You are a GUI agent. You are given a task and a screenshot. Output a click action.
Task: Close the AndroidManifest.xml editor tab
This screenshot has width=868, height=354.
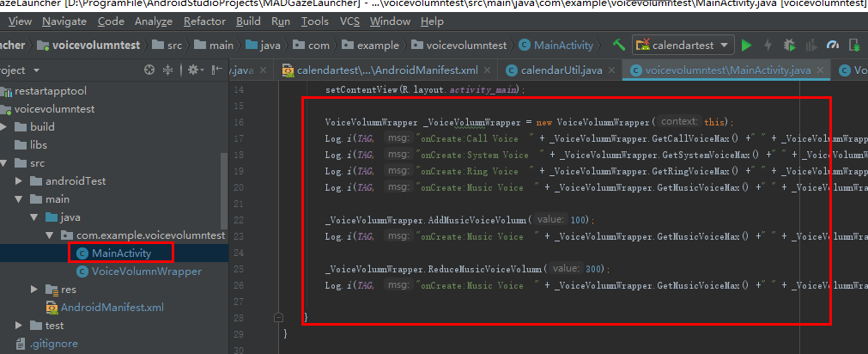click(487, 70)
